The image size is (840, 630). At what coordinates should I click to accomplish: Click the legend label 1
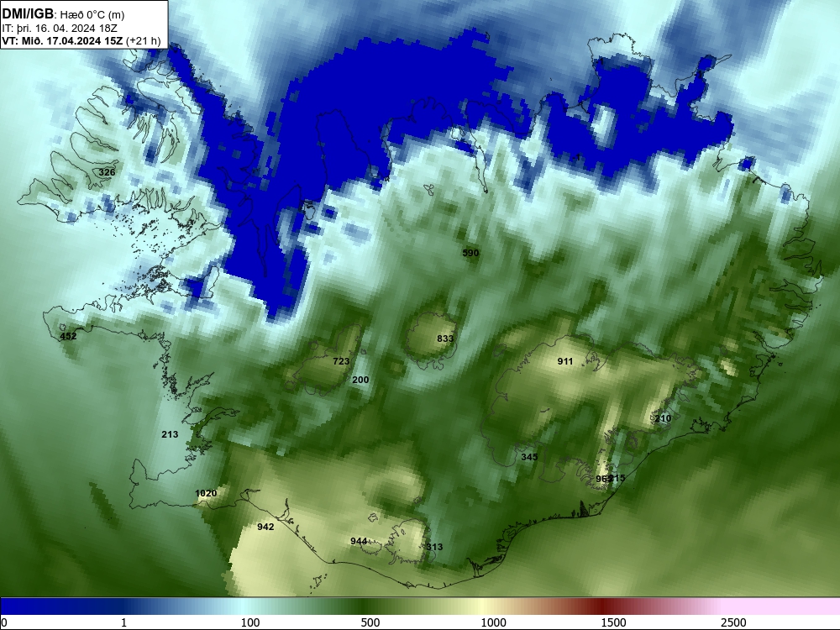tap(123, 622)
